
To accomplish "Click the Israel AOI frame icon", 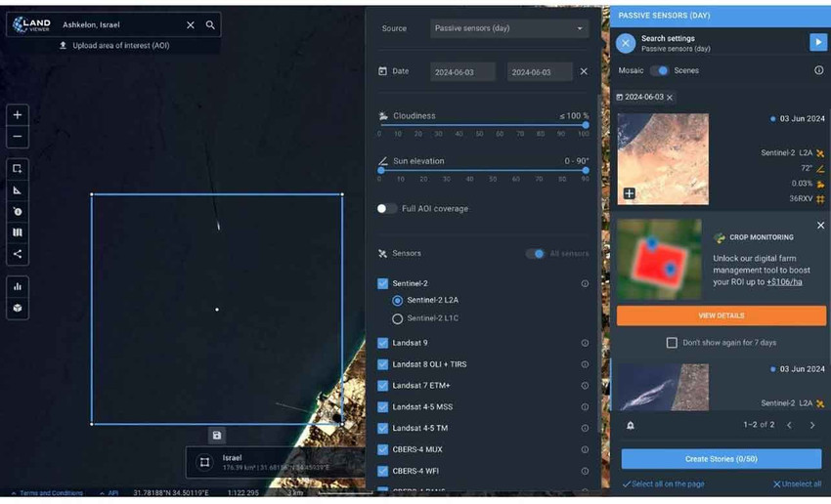I will 204,462.
